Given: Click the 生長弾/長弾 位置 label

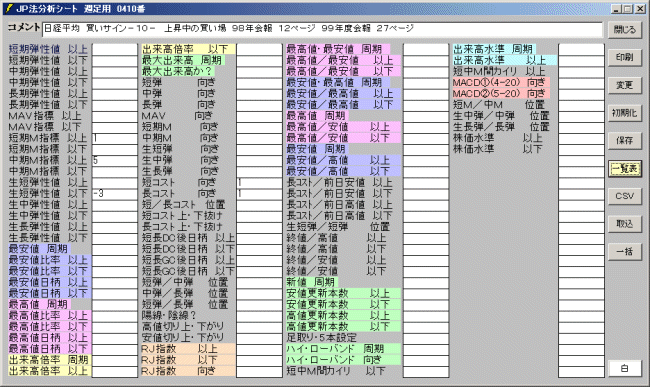Looking at the screenshot, I should coord(501,127).
